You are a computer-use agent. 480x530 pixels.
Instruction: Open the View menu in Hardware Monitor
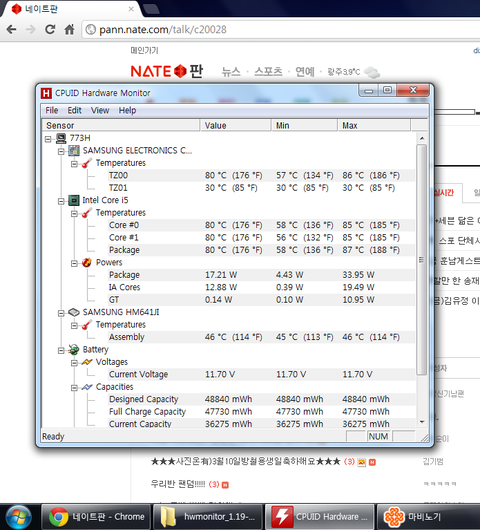pos(100,111)
